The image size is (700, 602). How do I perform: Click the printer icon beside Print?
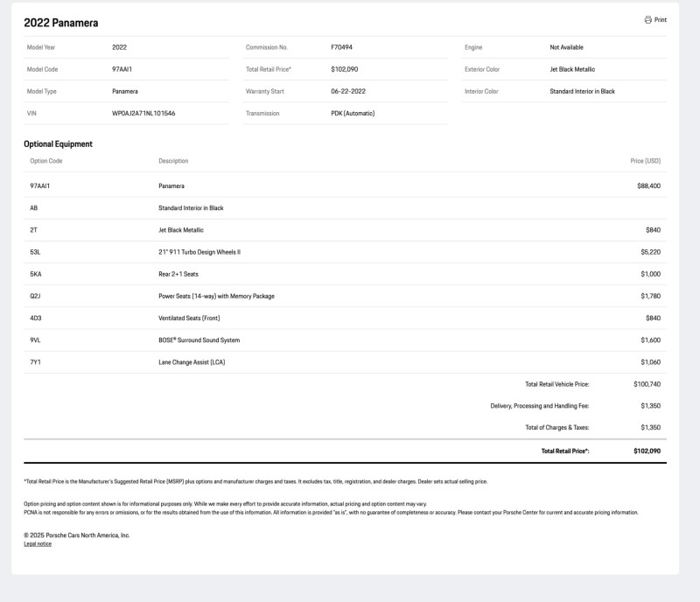pyautogui.click(x=647, y=19)
